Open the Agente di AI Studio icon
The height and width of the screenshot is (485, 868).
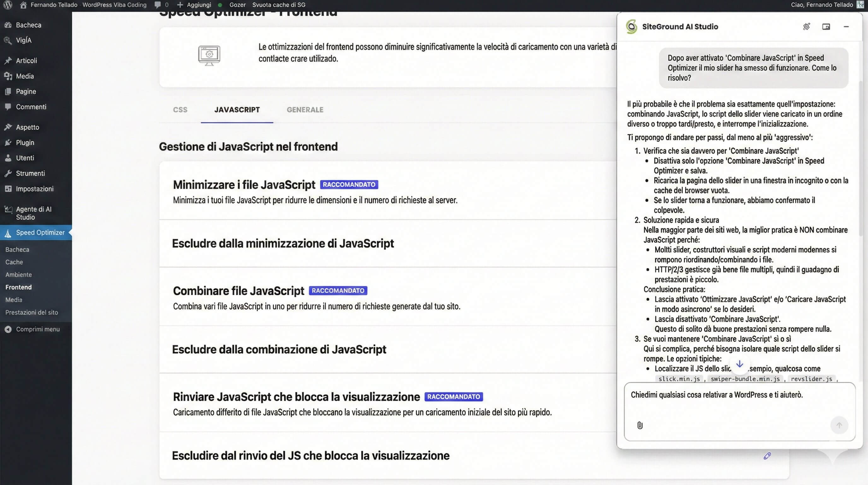(8, 209)
